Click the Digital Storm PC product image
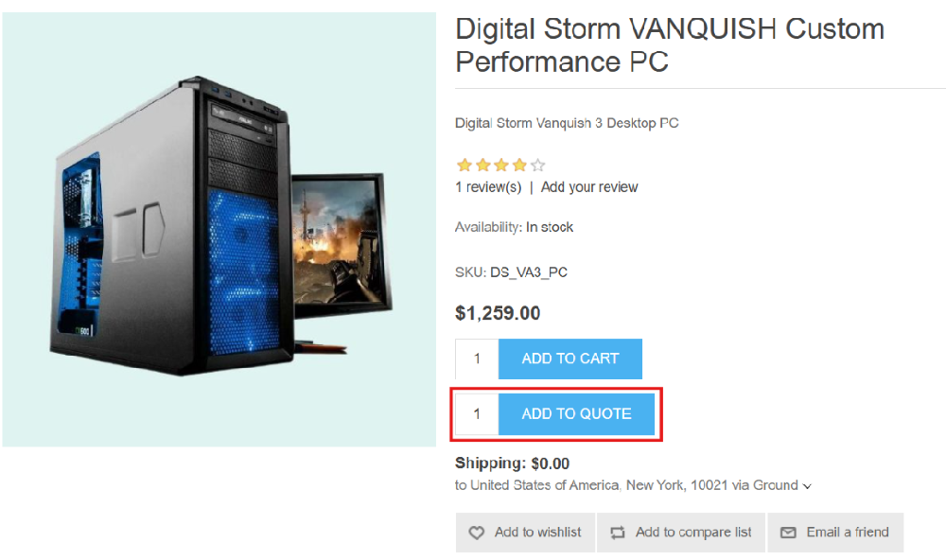The height and width of the screenshot is (560, 946). (x=219, y=229)
